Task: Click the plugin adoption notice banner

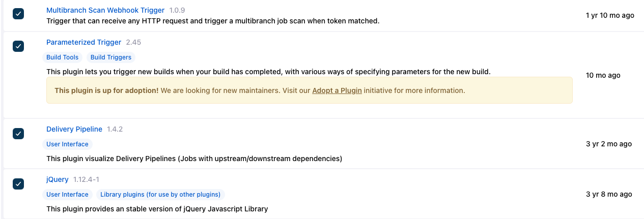Action: pos(310,90)
